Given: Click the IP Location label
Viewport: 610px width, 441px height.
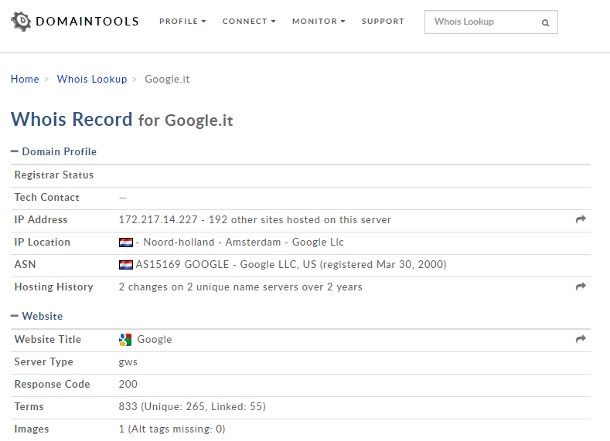Looking at the screenshot, I should click(x=42, y=242).
